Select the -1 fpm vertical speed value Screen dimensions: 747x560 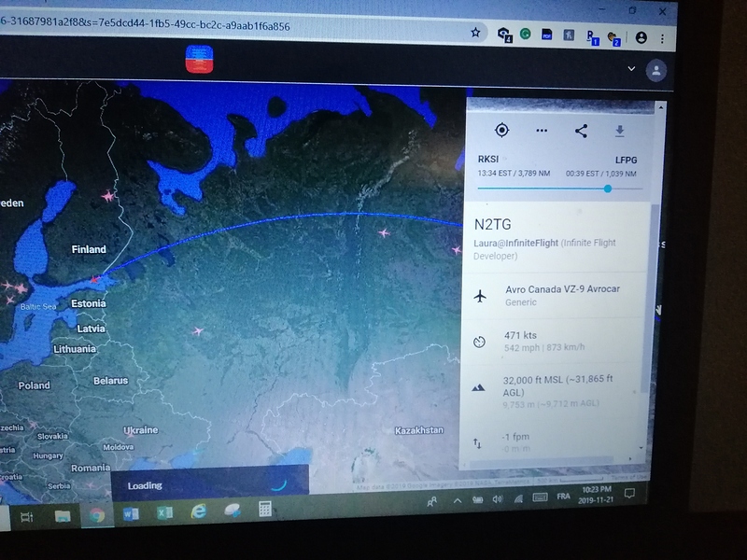[515, 437]
